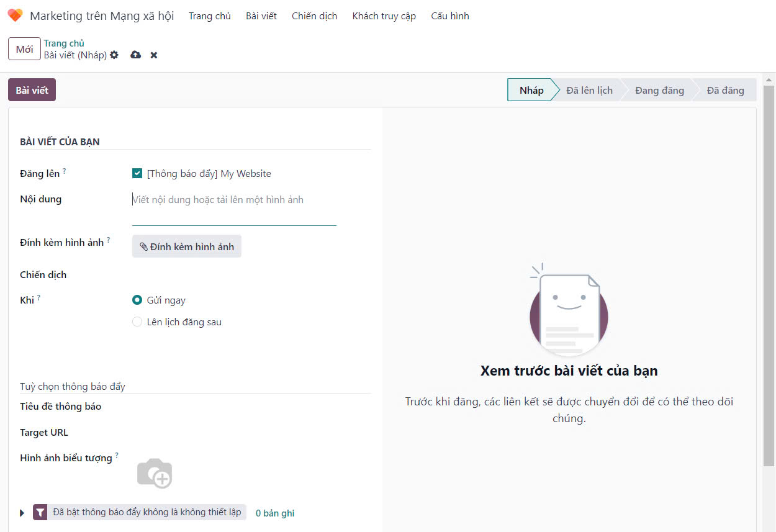Uncheck the [Thông báo đẩy] My Website checkbox
Image resolution: width=776 pixels, height=532 pixels.
[x=137, y=174]
